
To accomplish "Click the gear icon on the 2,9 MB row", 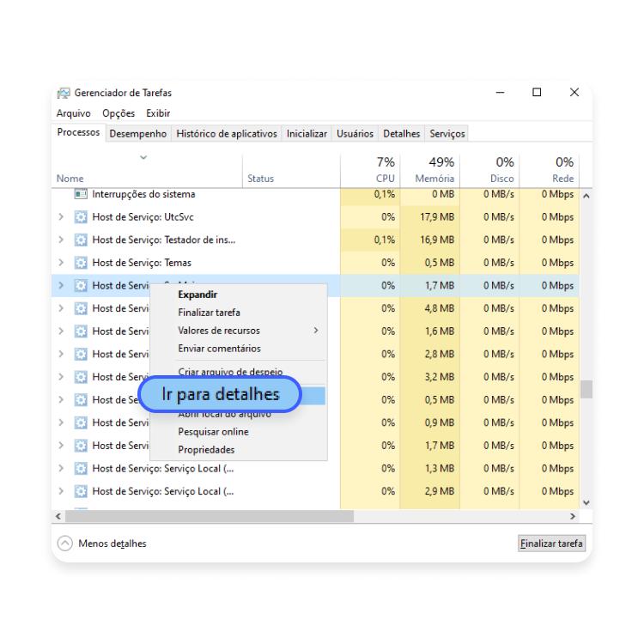I will [x=81, y=491].
